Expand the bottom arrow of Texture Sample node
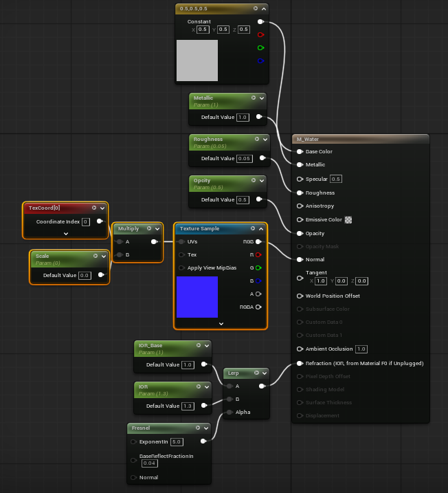Viewport: 448px width, 493px height. tap(221, 324)
